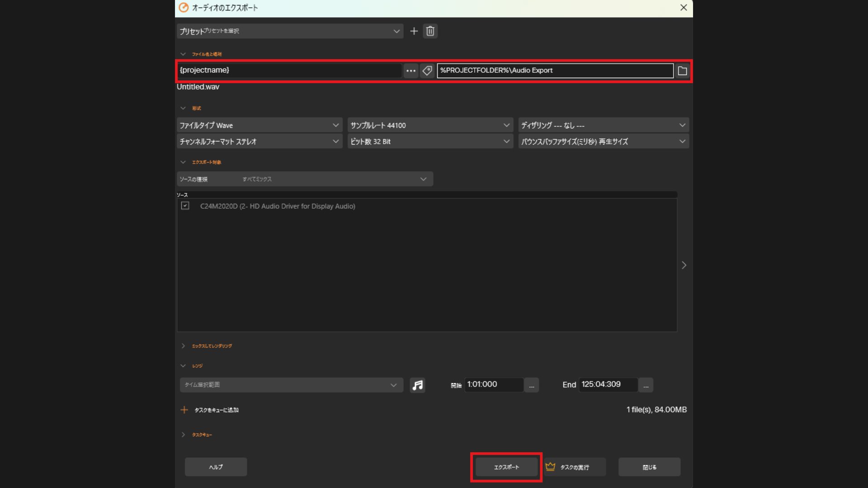Click the three-dots button beside filename field
This screenshot has height=488, width=868.
tap(410, 70)
